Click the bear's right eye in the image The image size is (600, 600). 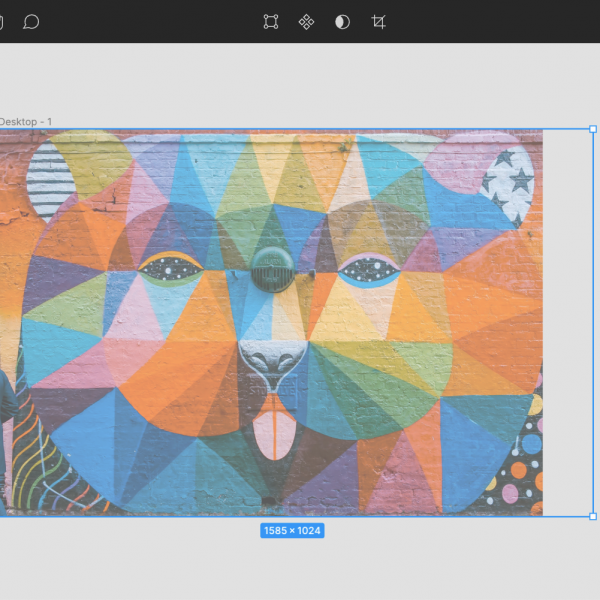tap(368, 268)
